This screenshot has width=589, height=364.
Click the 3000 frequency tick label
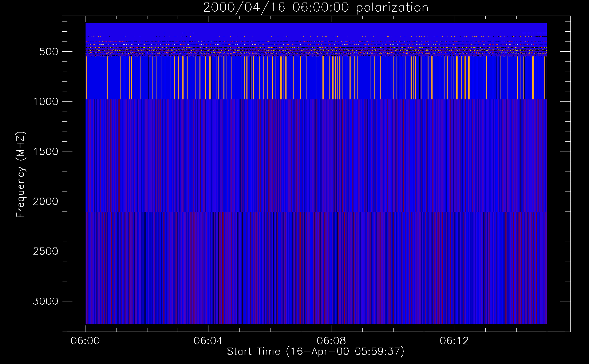(46, 301)
